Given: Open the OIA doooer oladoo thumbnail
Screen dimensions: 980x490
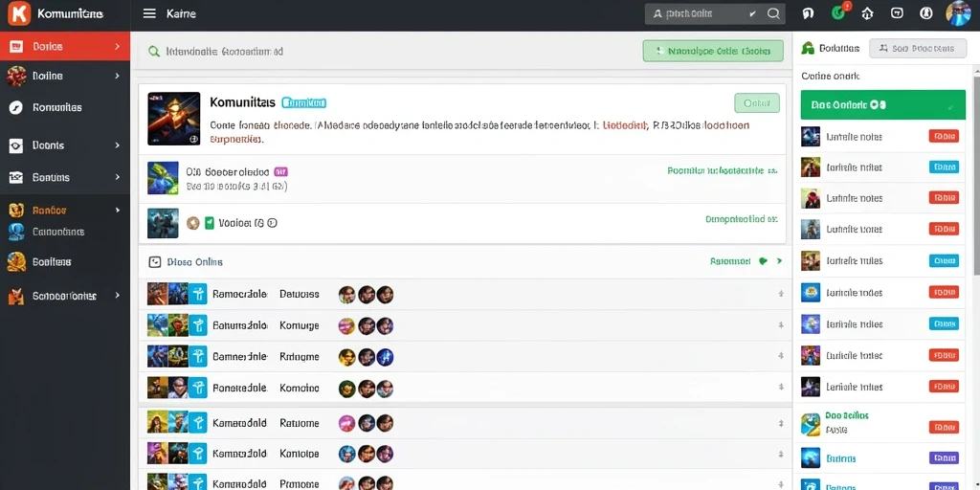Looking at the screenshot, I should (x=163, y=178).
